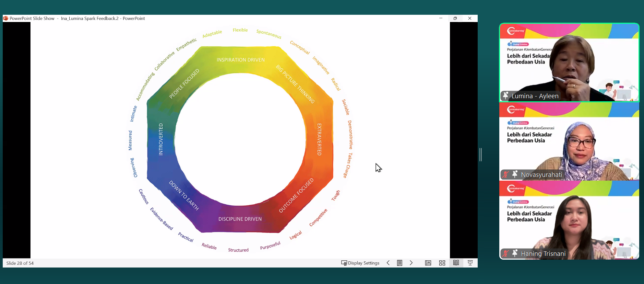644x284 pixels.
Task: Click the EXTRAVERTED segment label
Action: point(319,139)
